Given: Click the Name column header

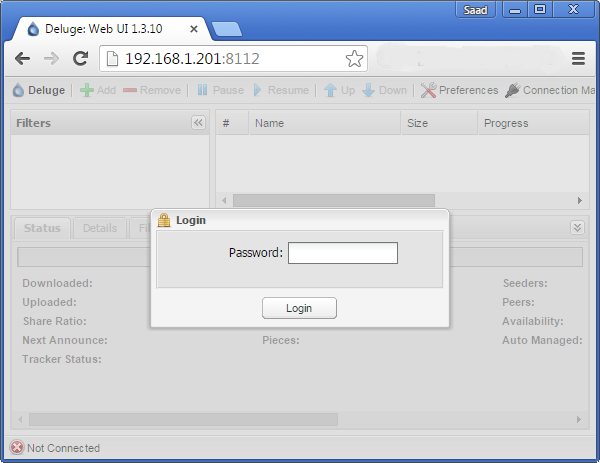Looking at the screenshot, I should (270, 123).
